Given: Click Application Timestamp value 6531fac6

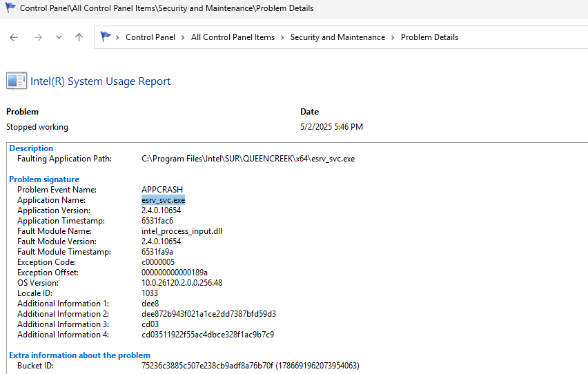Looking at the screenshot, I should coord(157,221).
